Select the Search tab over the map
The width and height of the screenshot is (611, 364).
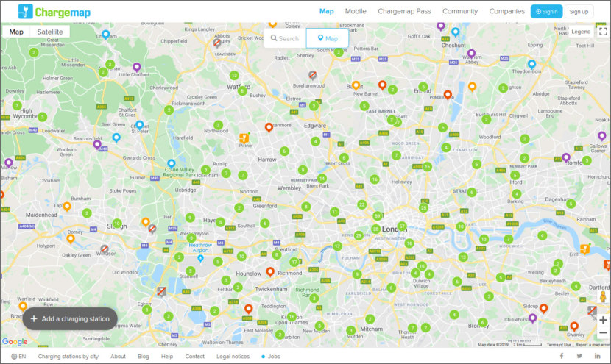[x=285, y=38]
